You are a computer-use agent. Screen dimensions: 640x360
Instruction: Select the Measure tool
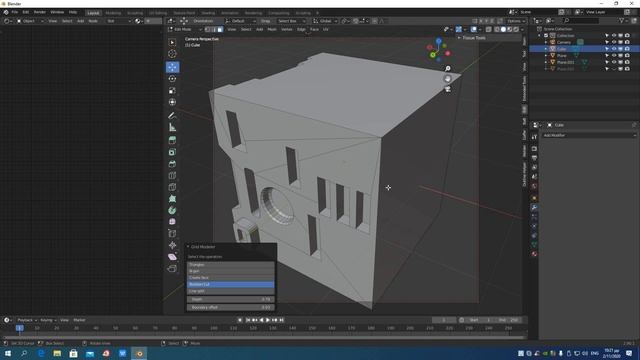pos(172,128)
